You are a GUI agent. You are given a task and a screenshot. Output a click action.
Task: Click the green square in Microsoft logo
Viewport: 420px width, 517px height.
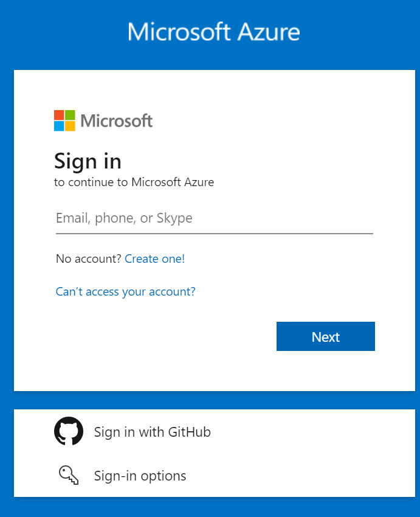(x=70, y=115)
